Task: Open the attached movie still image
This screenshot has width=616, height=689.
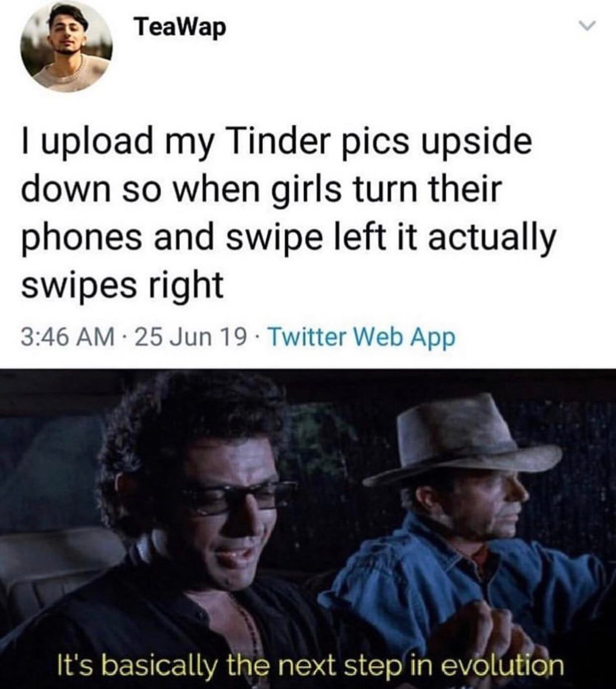Action: coord(308,529)
